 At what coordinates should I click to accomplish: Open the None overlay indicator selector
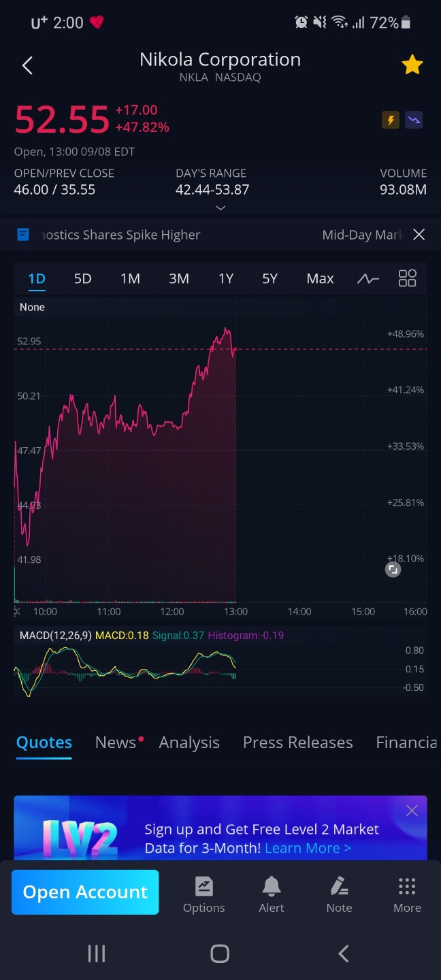pos(32,307)
